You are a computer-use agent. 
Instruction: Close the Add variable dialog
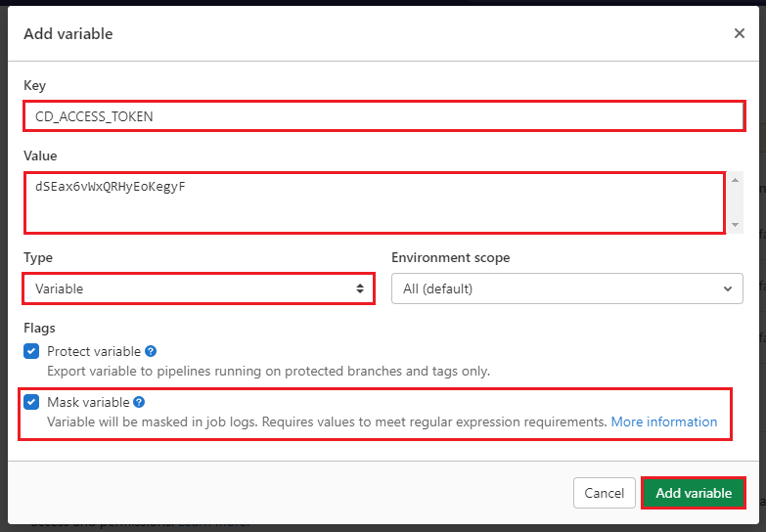[739, 33]
